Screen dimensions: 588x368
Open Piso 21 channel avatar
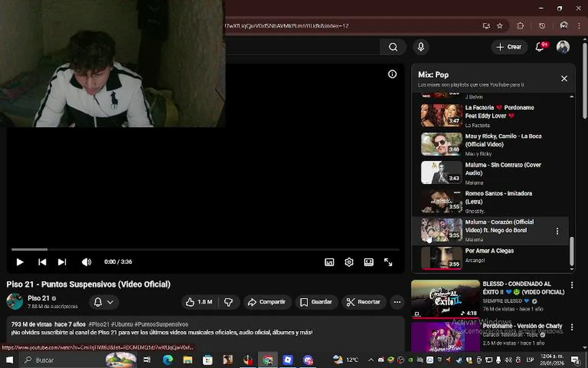(15, 302)
